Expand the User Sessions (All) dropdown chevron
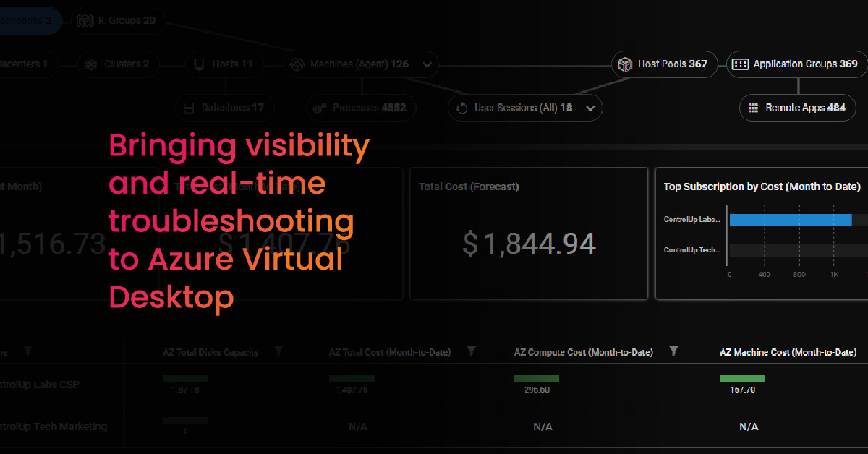The image size is (868, 454). click(x=590, y=108)
